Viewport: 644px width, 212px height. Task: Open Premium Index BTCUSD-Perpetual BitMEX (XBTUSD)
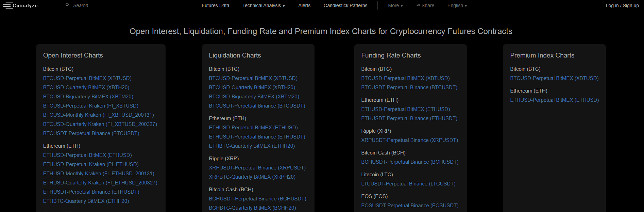(x=554, y=78)
